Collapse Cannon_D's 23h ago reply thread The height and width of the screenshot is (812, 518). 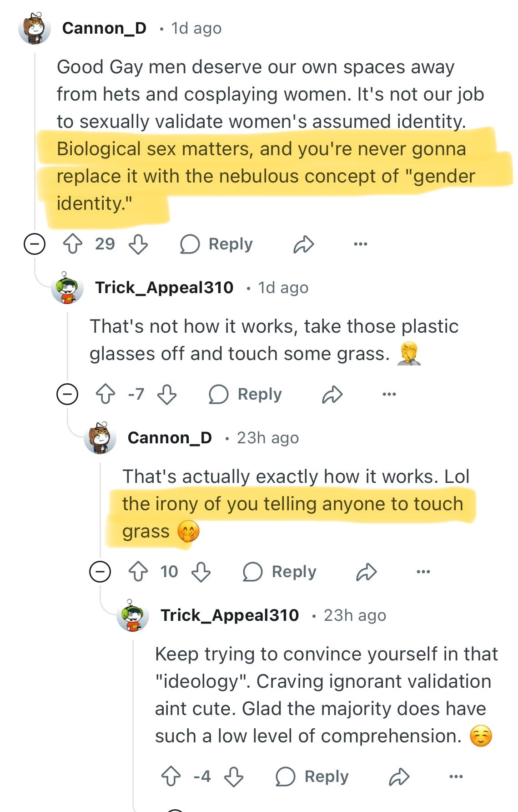pyautogui.click(x=100, y=572)
